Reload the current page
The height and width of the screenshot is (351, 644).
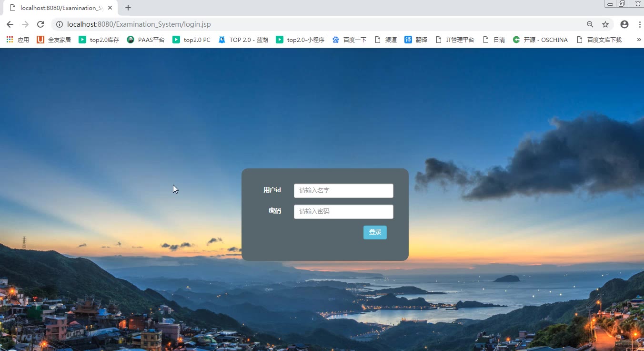click(40, 24)
